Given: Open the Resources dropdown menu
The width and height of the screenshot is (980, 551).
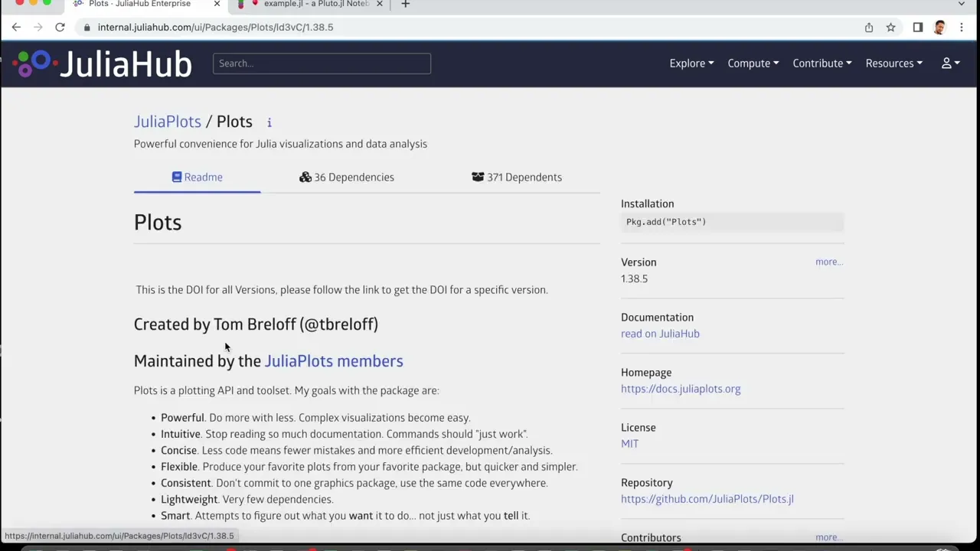Looking at the screenshot, I should 893,64.
